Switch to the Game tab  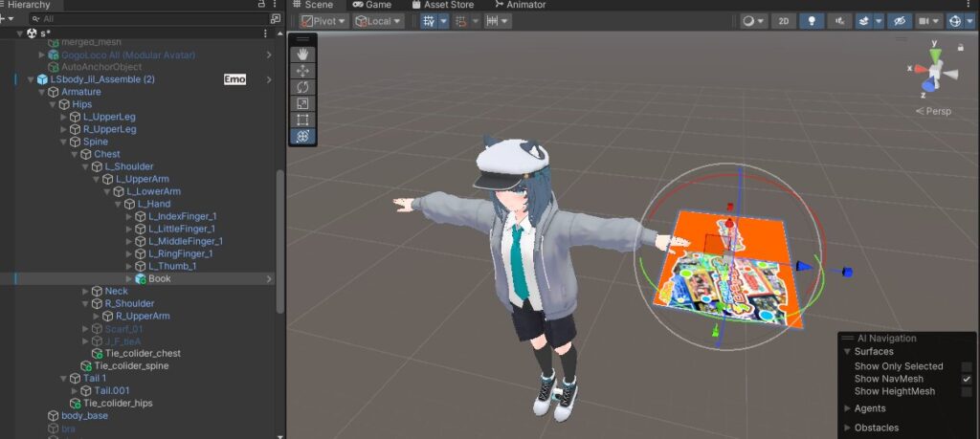point(371,5)
